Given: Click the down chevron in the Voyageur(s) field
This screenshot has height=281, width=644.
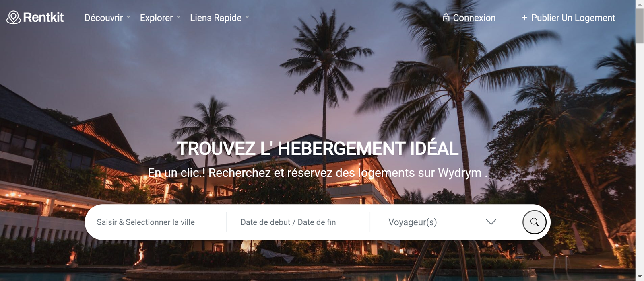Looking at the screenshot, I should 491,222.
